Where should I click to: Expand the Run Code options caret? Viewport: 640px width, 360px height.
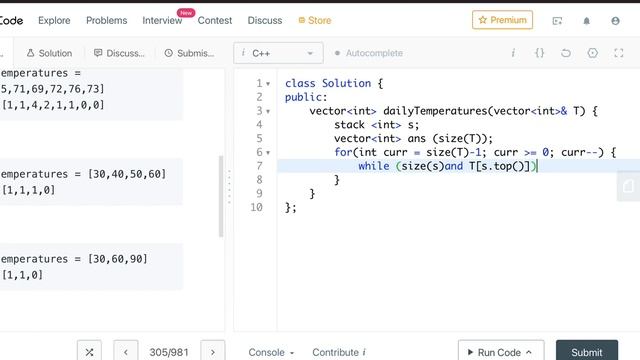tap(529, 352)
